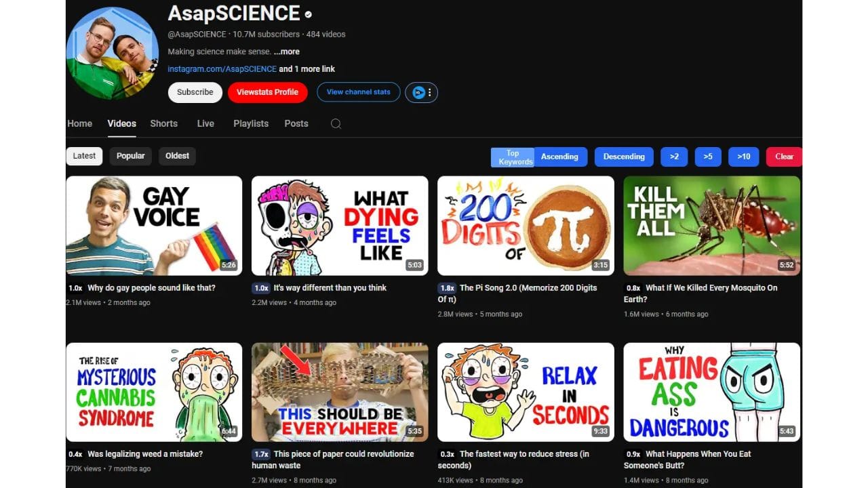This screenshot has width=868, height=488.
Task: Go to the Live tab
Action: coord(205,123)
